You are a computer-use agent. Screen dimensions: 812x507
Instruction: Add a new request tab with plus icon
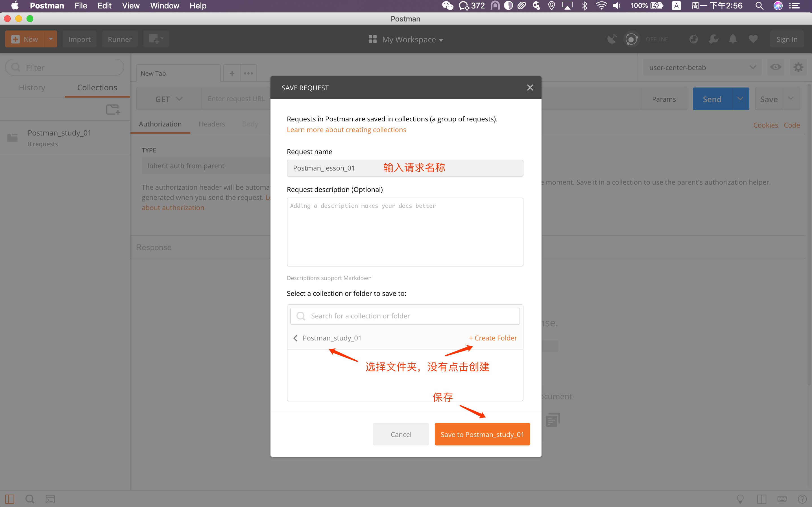pyautogui.click(x=232, y=73)
